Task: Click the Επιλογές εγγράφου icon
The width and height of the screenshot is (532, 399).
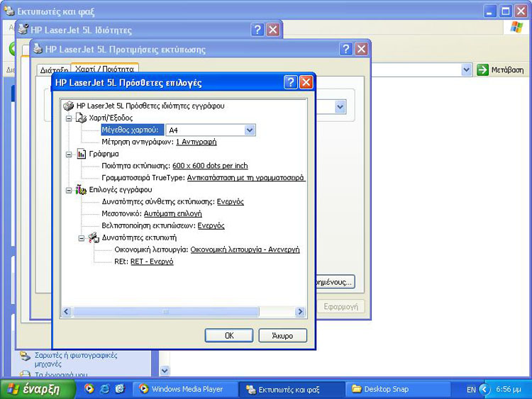Action: click(81, 190)
